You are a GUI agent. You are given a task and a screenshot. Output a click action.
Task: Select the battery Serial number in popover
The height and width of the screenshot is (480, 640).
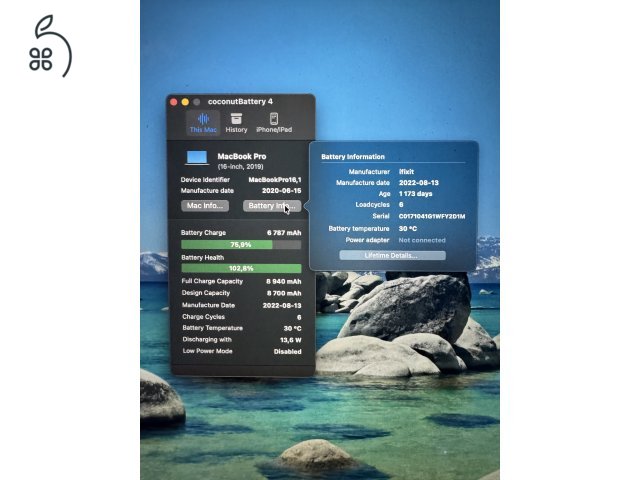click(x=432, y=216)
